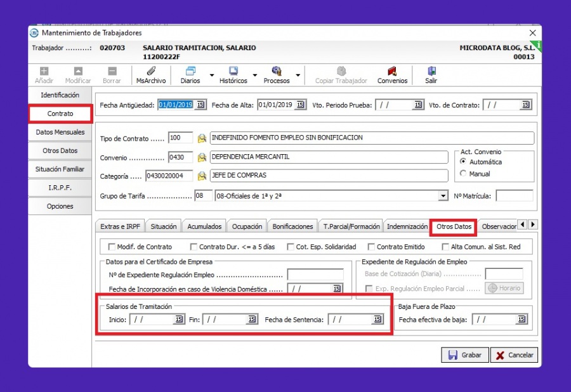Check Contrato Emitido box

[x=371, y=247]
